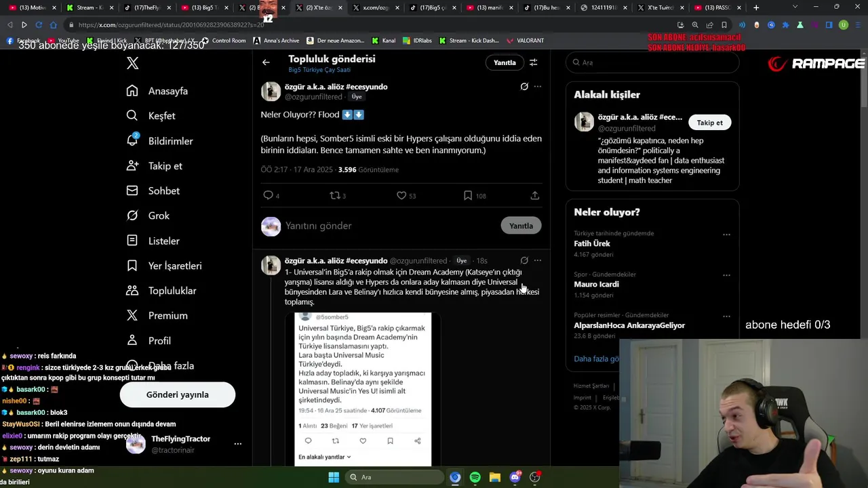Open the Fatih Ürek trending topic

(592, 243)
